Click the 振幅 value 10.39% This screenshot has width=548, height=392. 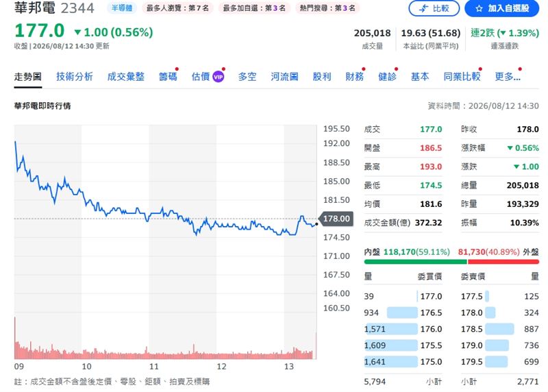tap(525, 223)
